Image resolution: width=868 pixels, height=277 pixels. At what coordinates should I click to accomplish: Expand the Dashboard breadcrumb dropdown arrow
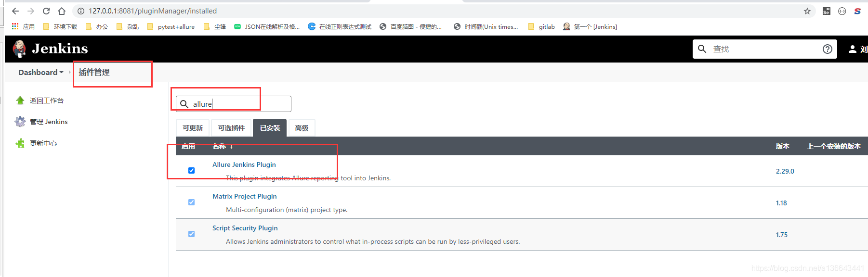tap(61, 73)
